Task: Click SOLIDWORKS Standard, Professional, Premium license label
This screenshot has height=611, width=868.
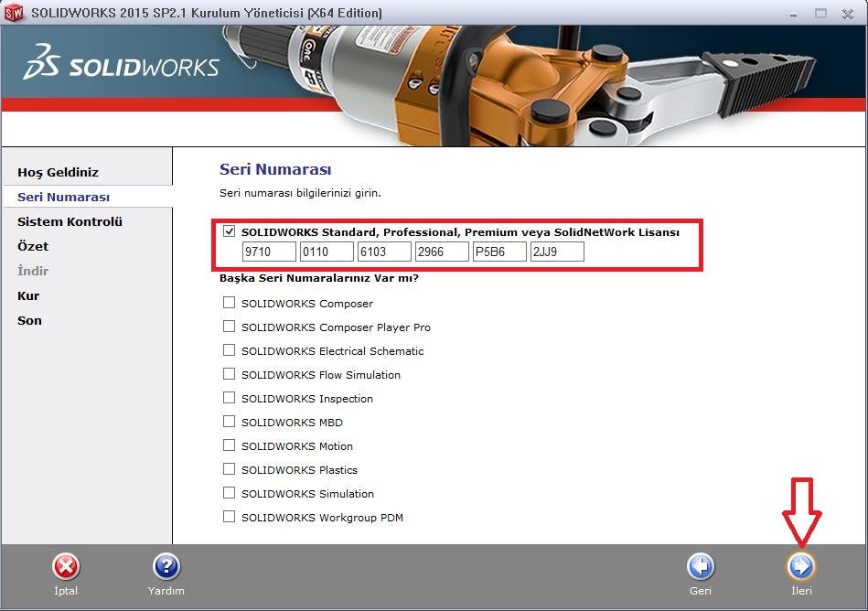Action: pos(460,232)
